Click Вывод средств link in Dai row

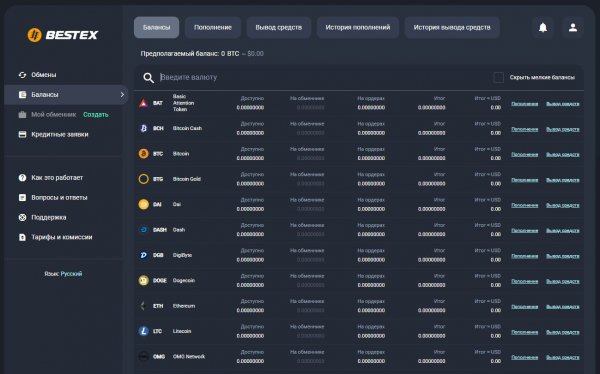562,205
